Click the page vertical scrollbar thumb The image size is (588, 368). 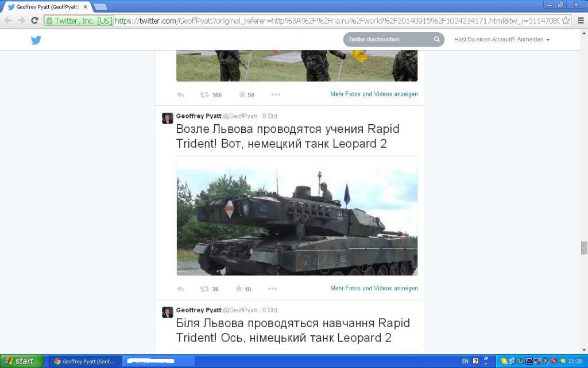(x=584, y=248)
